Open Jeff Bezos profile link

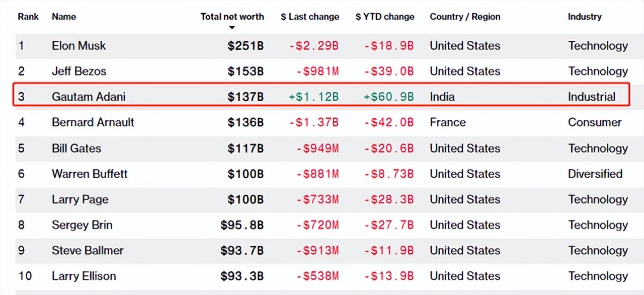(79, 71)
